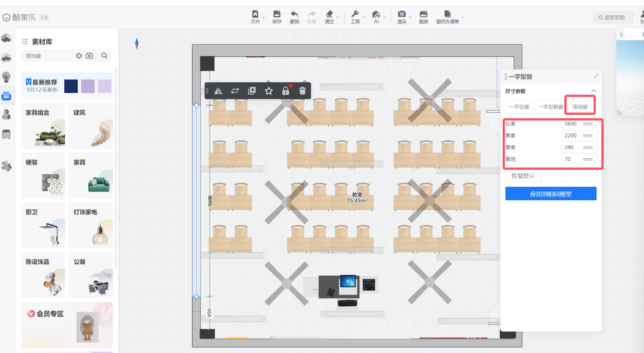Expand the 清空 dropdown arrow
This screenshot has width=644, height=353.
(338, 18)
